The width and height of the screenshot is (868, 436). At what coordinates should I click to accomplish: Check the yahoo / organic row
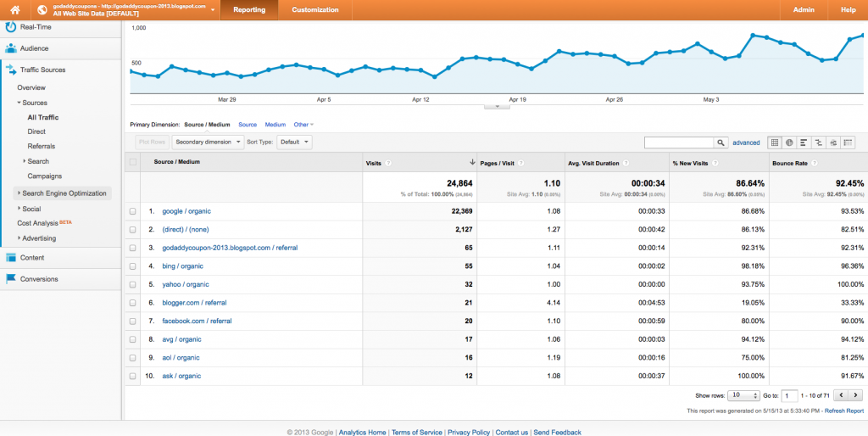[x=132, y=284]
